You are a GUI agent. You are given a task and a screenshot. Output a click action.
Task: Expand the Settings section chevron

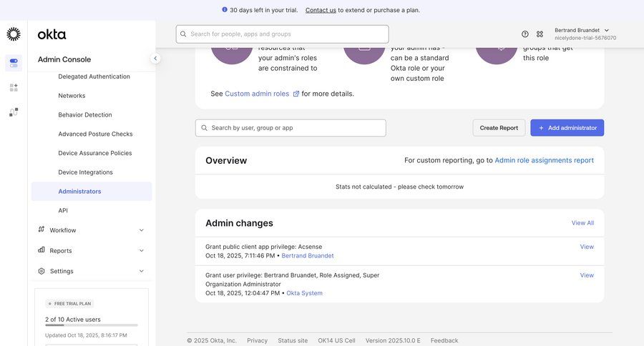pos(141,271)
